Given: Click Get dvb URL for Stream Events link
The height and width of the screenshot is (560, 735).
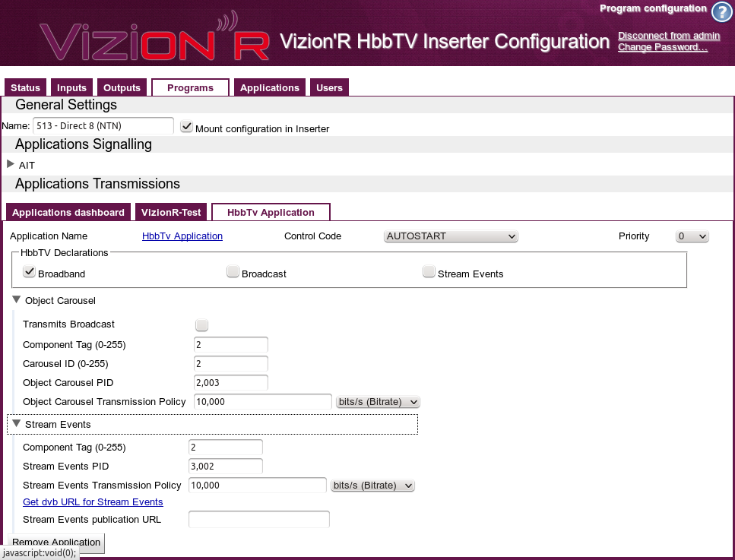Looking at the screenshot, I should click(93, 502).
